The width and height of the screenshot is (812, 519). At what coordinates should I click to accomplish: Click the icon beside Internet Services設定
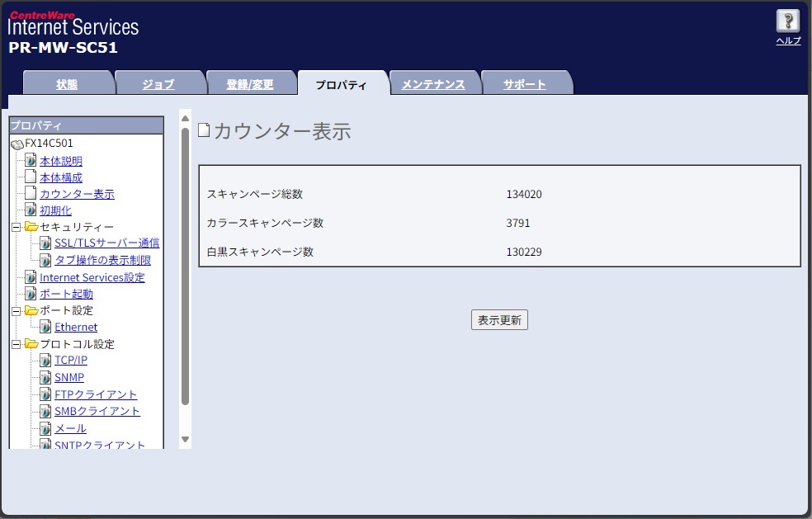pos(31,276)
